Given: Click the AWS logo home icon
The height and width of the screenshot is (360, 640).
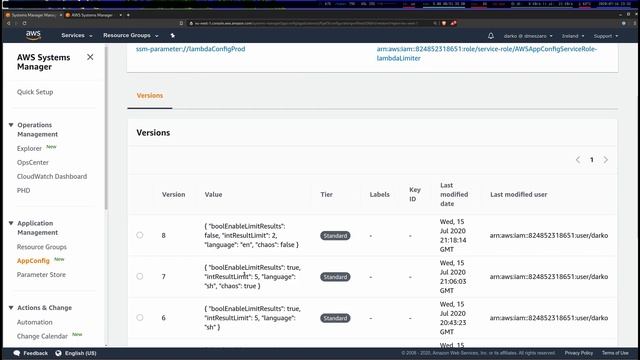Looking at the screenshot, I should click(33, 36).
